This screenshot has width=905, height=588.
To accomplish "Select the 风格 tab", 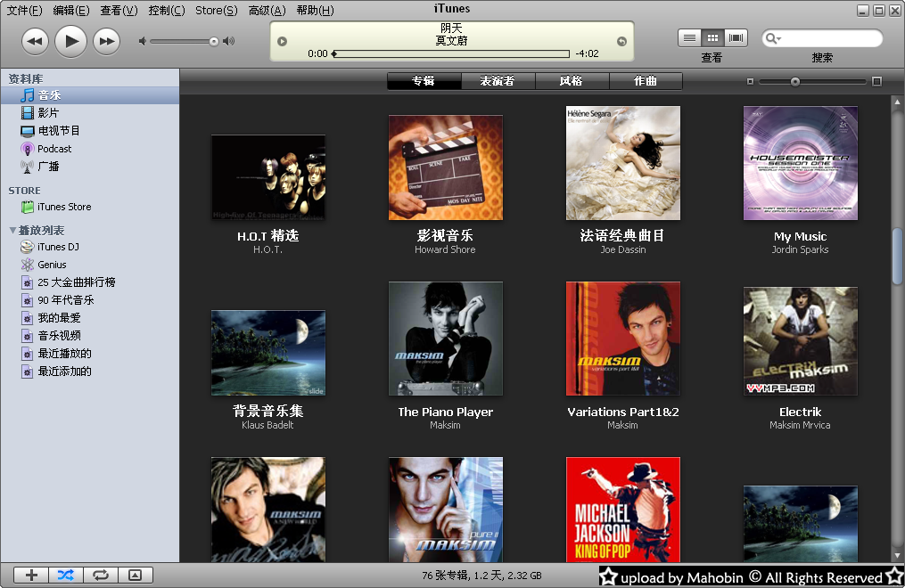I will click(572, 81).
